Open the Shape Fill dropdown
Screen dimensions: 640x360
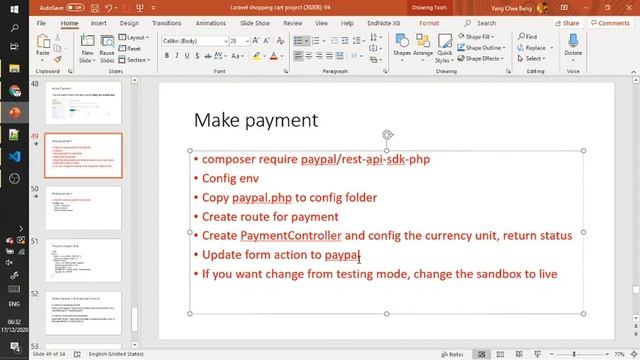476,37
